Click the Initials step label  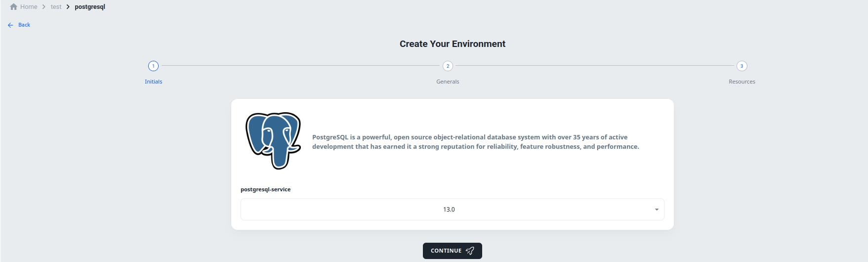[x=153, y=82]
